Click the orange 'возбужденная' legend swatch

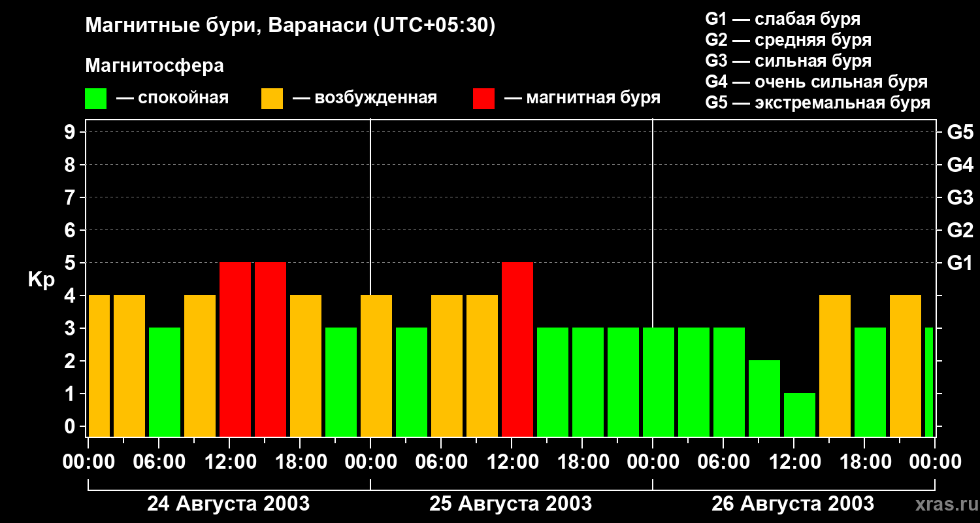[x=272, y=99]
